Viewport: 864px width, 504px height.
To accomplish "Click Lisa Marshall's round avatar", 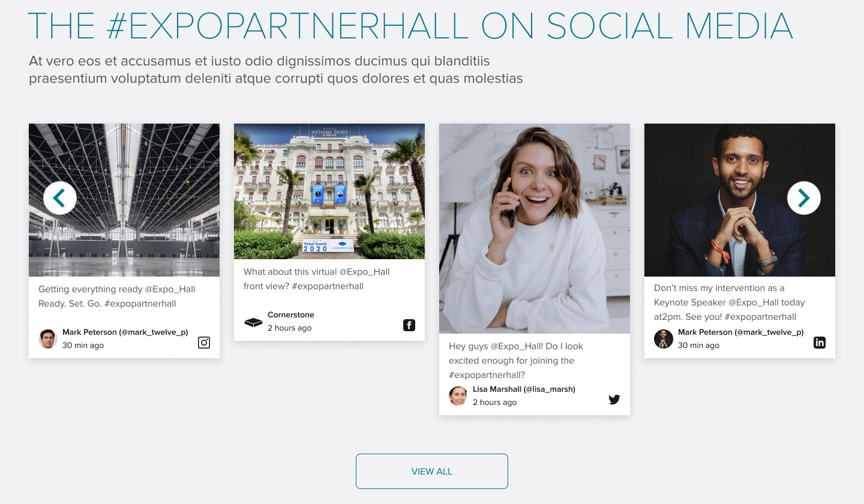I will tap(458, 396).
